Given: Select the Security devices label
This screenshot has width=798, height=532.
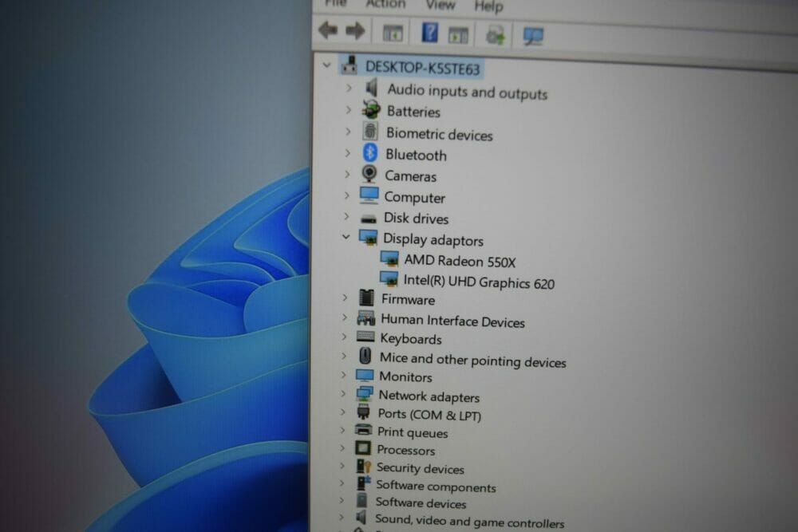Looking at the screenshot, I should [x=420, y=468].
